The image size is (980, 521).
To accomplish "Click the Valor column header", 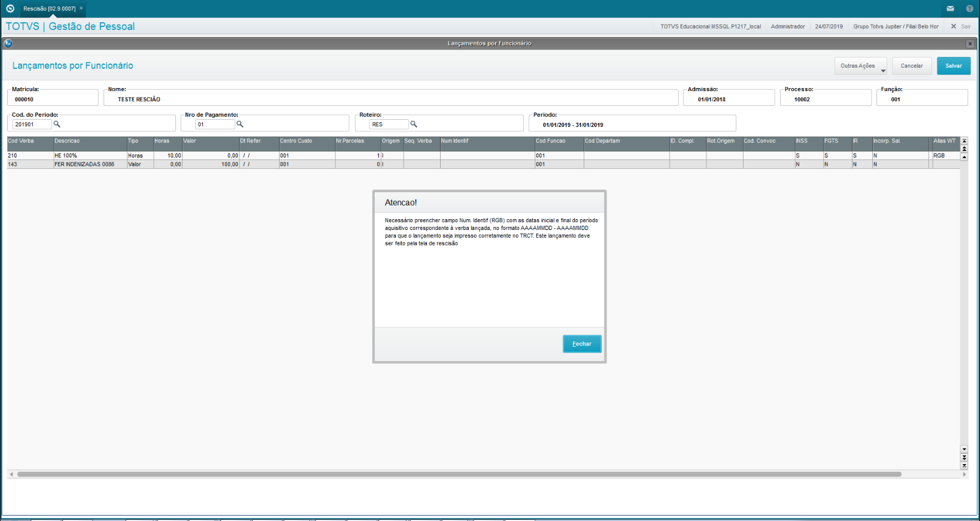I will pos(210,144).
